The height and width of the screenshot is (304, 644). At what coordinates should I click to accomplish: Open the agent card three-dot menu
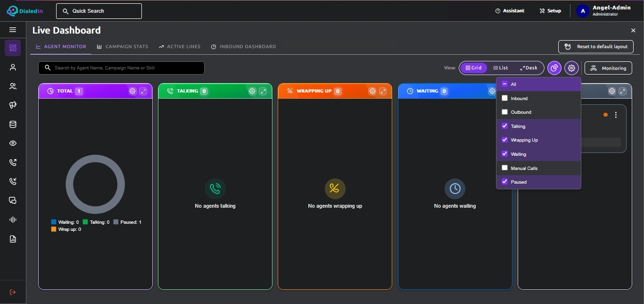click(x=616, y=115)
